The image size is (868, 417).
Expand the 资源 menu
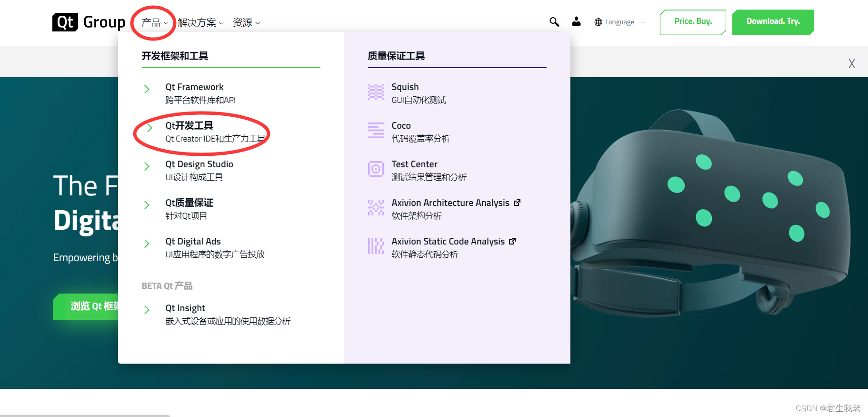[x=246, y=22]
